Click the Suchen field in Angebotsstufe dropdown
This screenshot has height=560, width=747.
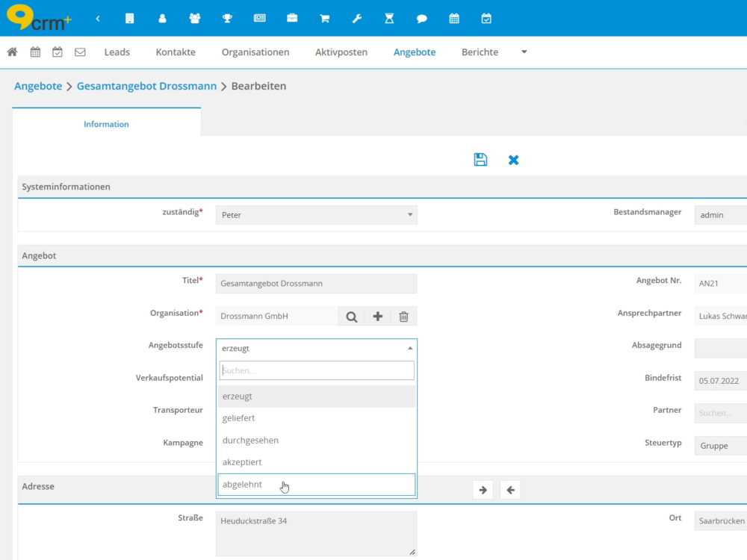tap(316, 370)
